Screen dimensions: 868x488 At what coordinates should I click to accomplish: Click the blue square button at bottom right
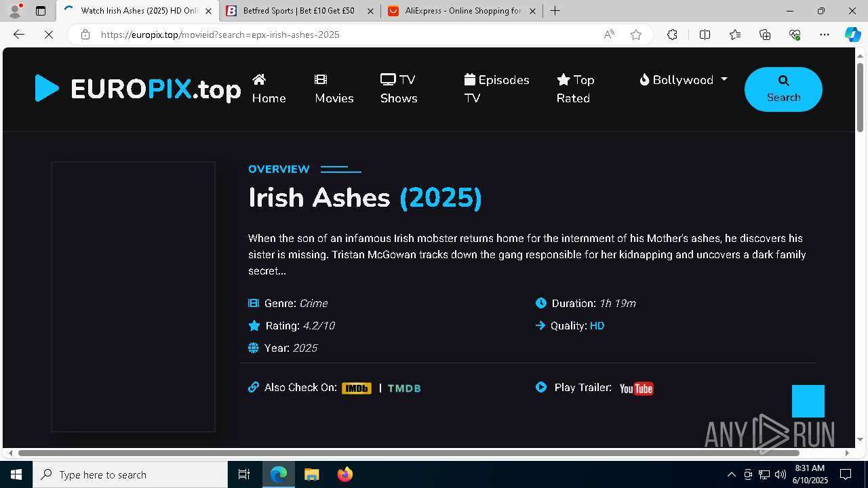[x=808, y=401]
